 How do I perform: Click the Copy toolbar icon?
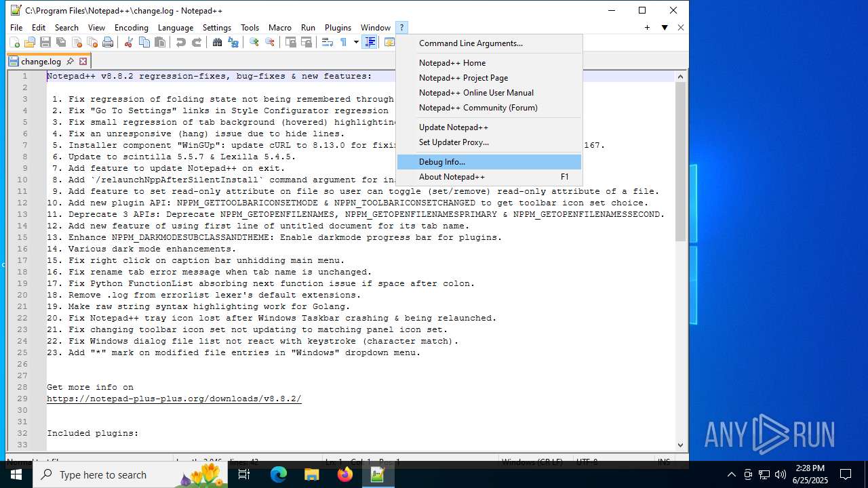(144, 43)
